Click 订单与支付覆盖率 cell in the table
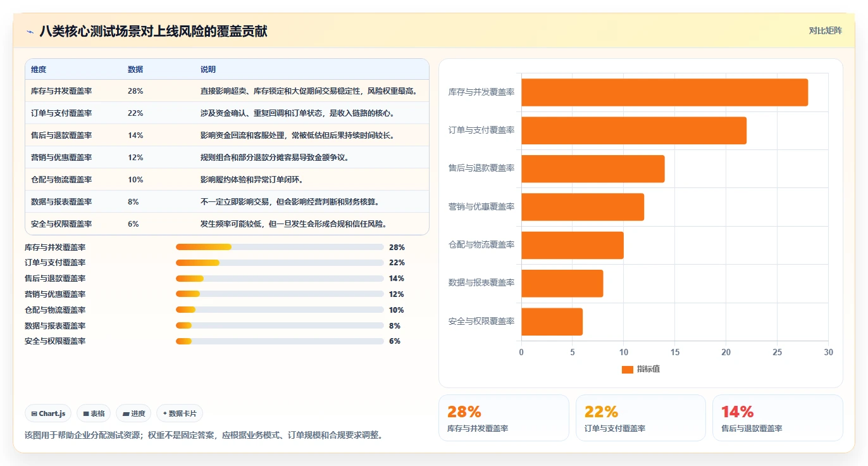Screen dimensions: 868x466 tap(61, 113)
